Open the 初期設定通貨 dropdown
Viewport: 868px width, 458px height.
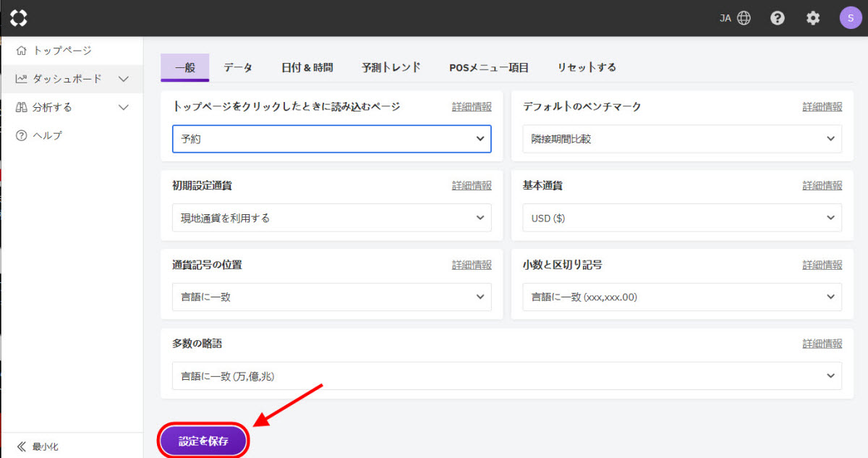332,218
